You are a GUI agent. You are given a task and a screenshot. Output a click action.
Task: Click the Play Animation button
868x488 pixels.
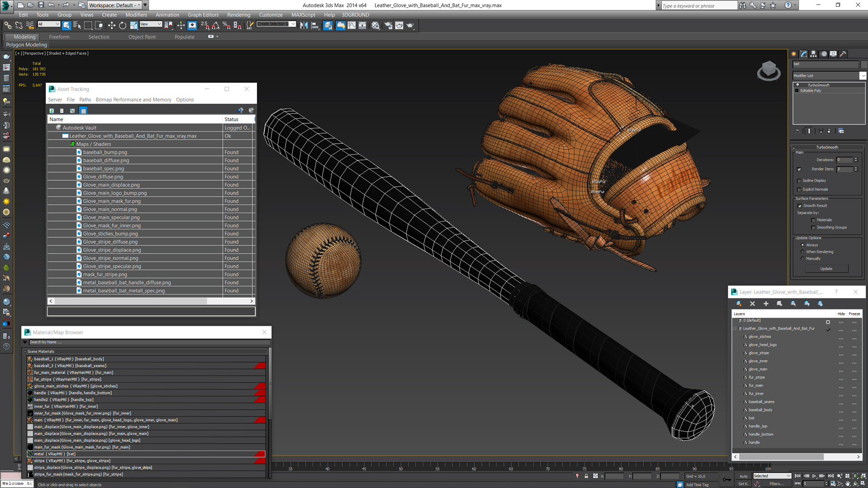[814, 476]
